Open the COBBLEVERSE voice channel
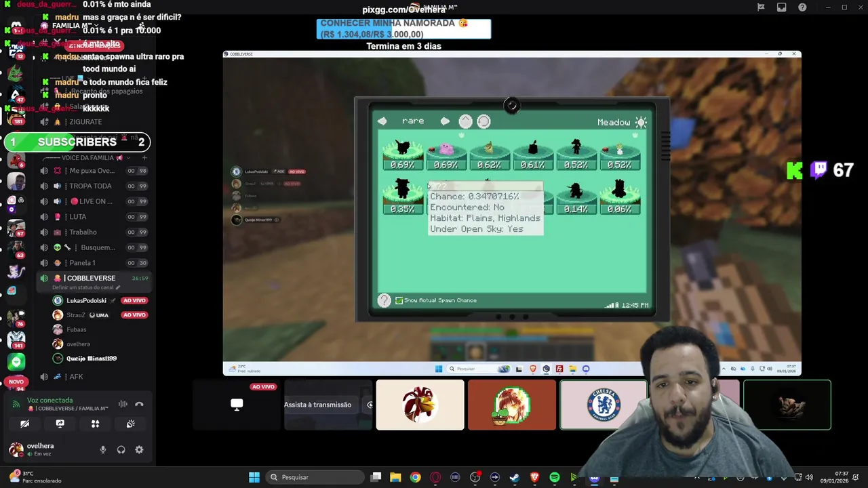The height and width of the screenshot is (488, 868). tap(94, 281)
